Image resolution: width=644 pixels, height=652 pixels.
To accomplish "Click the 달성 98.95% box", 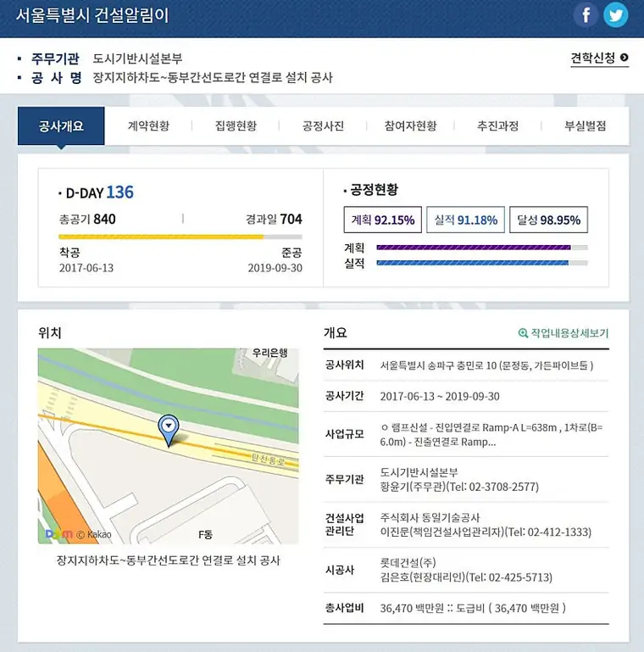I will coord(548,220).
